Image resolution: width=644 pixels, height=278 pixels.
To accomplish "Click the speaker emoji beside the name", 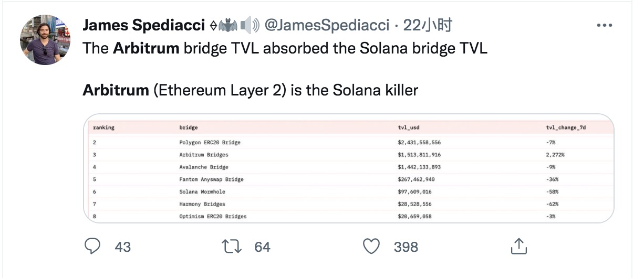I will click(251, 25).
